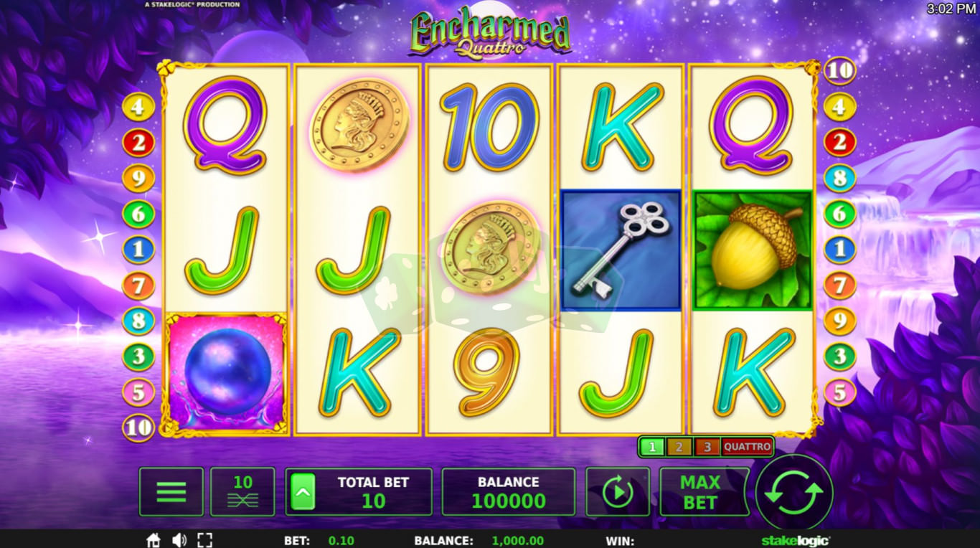Expand the Total Bet arrow
This screenshot has height=548, width=980.
click(303, 492)
